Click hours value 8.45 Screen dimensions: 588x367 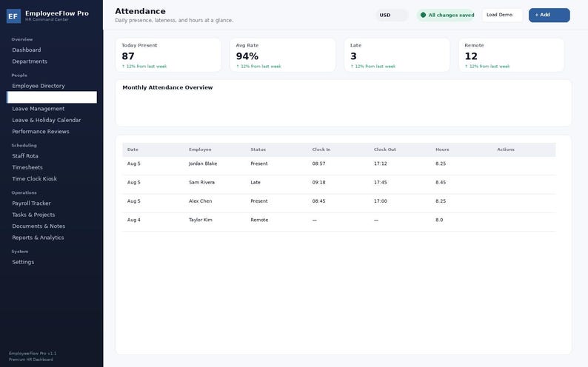tap(441, 182)
